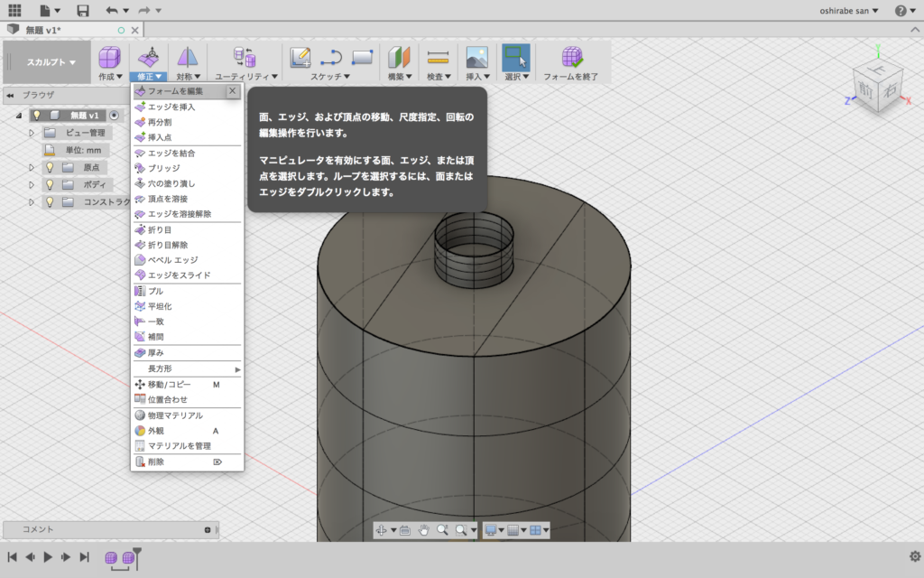Click the 修正 edit form icon
The width and height of the screenshot is (924, 578).
tap(148, 57)
